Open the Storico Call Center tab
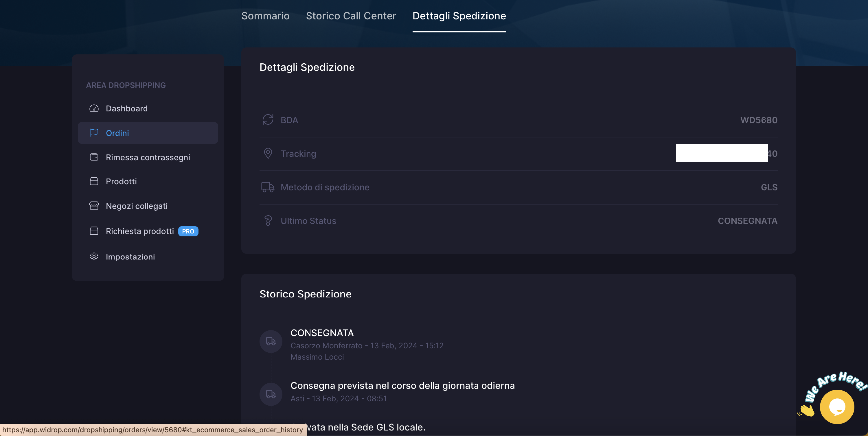Viewport: 868px width, 436px height. point(351,16)
